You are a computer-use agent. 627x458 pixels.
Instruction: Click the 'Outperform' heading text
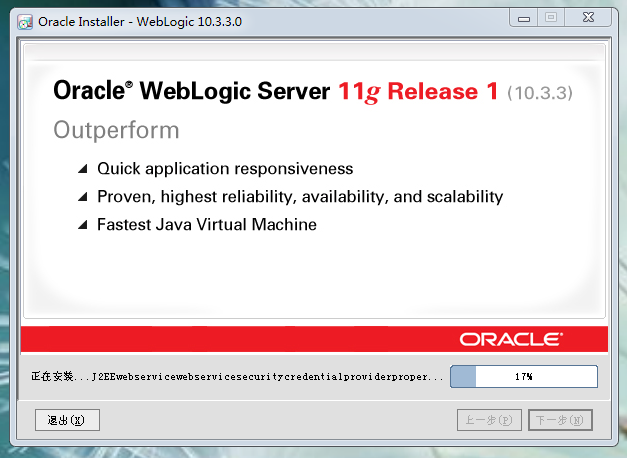(x=116, y=130)
